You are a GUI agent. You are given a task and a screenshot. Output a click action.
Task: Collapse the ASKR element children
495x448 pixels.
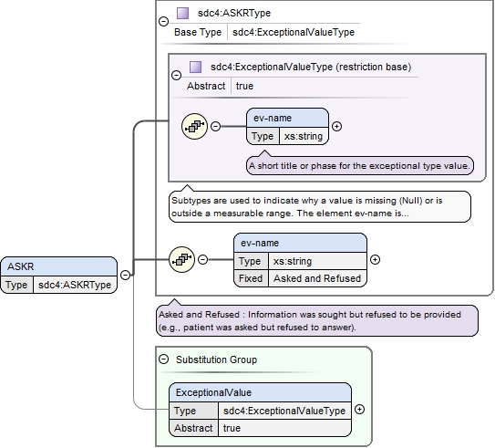pos(125,275)
